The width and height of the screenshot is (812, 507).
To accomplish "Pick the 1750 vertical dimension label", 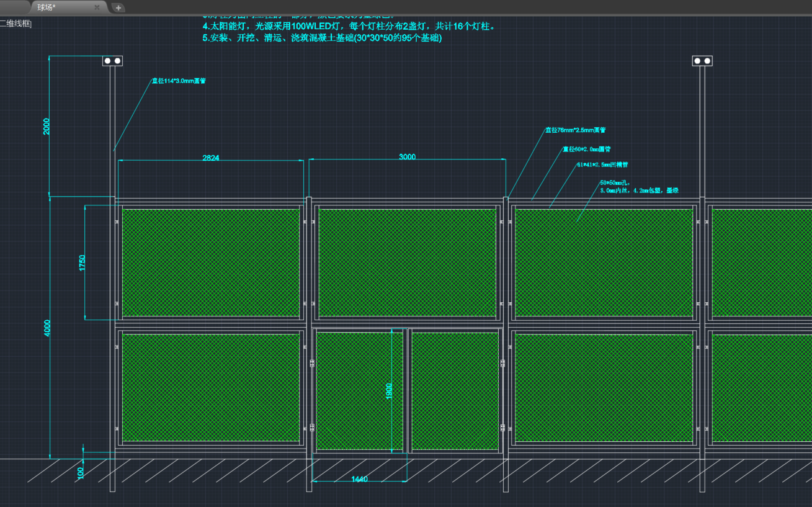I will coord(82,262).
